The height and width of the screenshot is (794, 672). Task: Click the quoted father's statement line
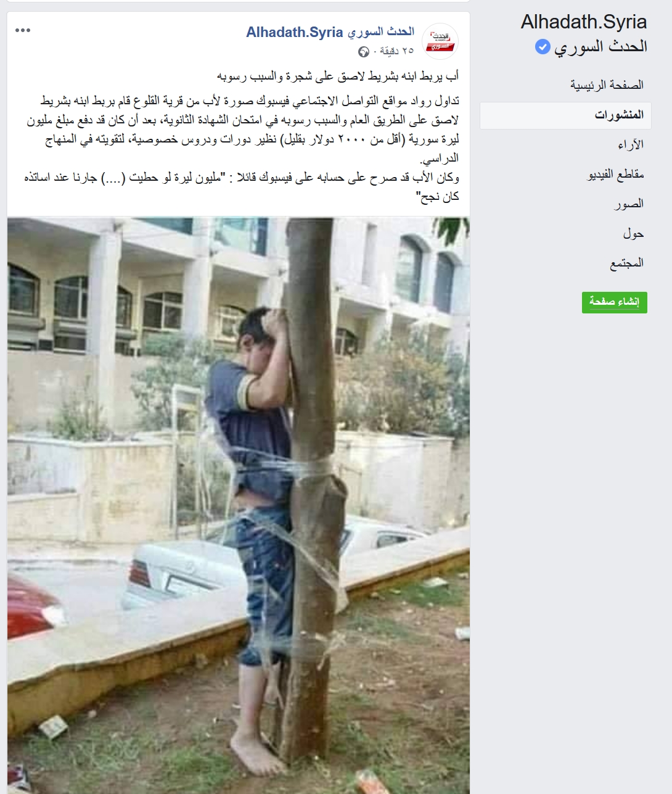point(242,187)
